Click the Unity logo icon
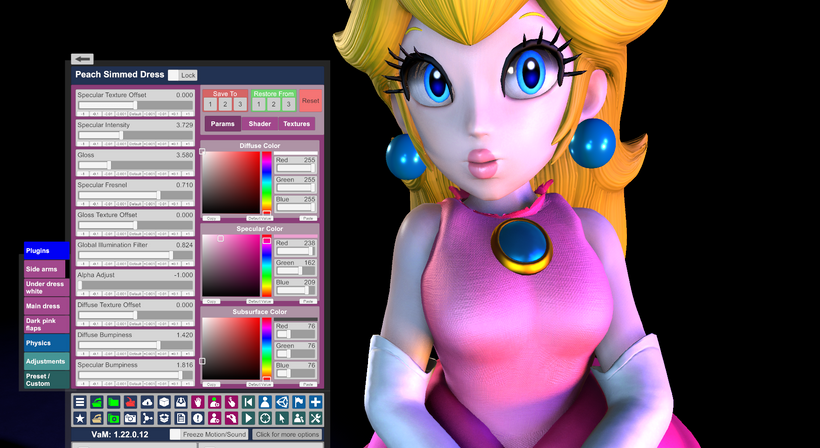 pos(281,402)
